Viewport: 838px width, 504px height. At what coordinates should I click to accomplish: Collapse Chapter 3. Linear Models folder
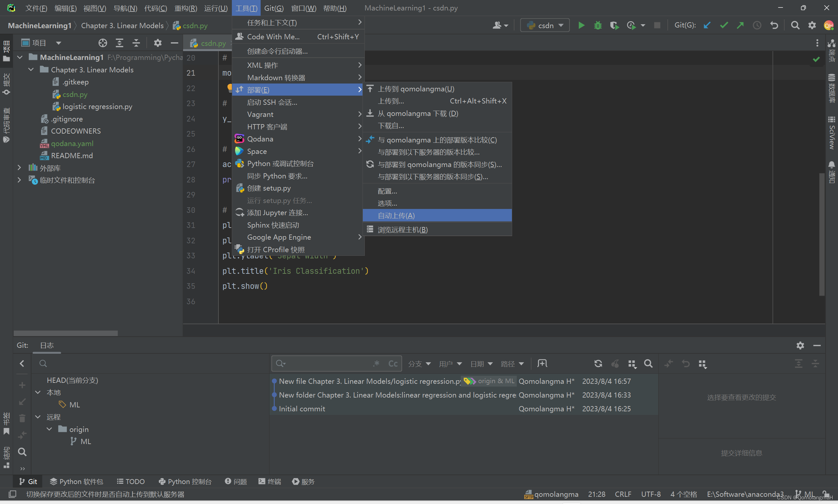(x=31, y=70)
